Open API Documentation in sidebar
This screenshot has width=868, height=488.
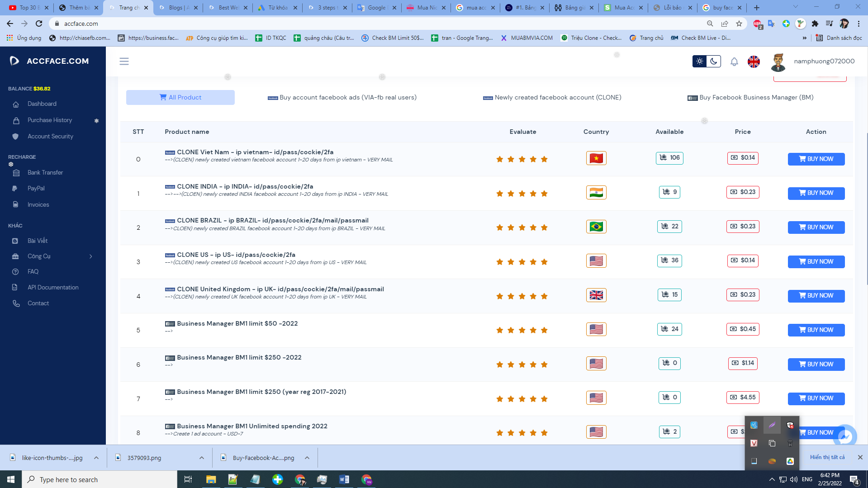pyautogui.click(x=53, y=287)
